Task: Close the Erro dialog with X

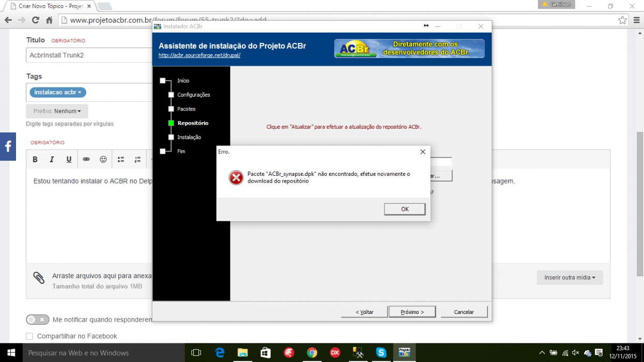Action: tap(423, 152)
